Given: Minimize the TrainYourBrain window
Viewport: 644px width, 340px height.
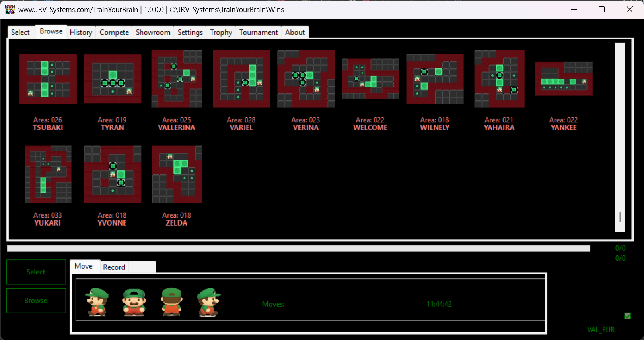Looking at the screenshot, I should [574, 9].
